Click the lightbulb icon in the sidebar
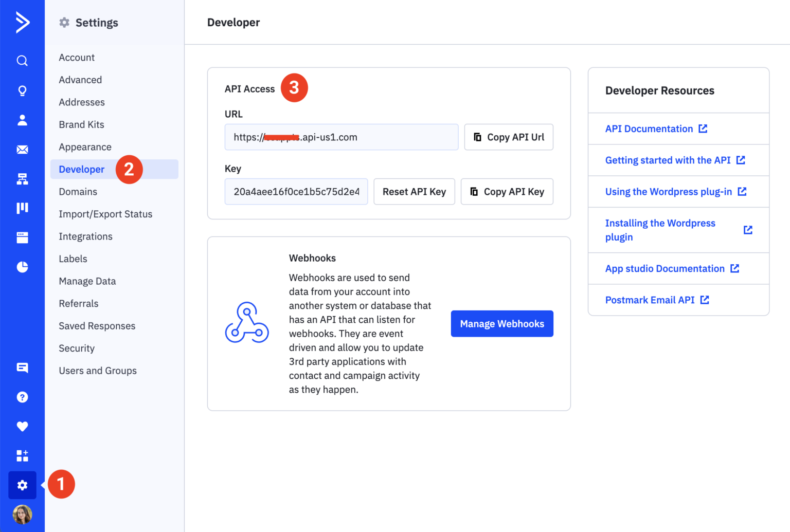The width and height of the screenshot is (790, 532). [22, 91]
